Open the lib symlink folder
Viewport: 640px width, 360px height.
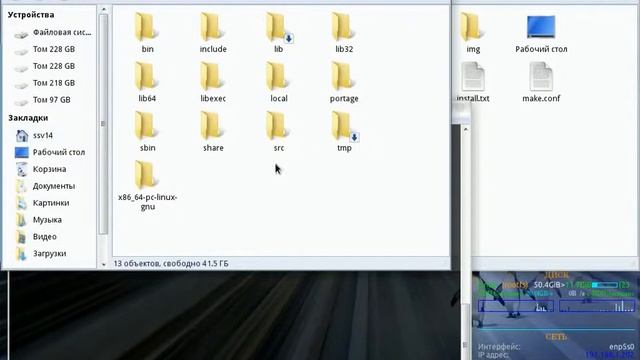tap(278, 33)
